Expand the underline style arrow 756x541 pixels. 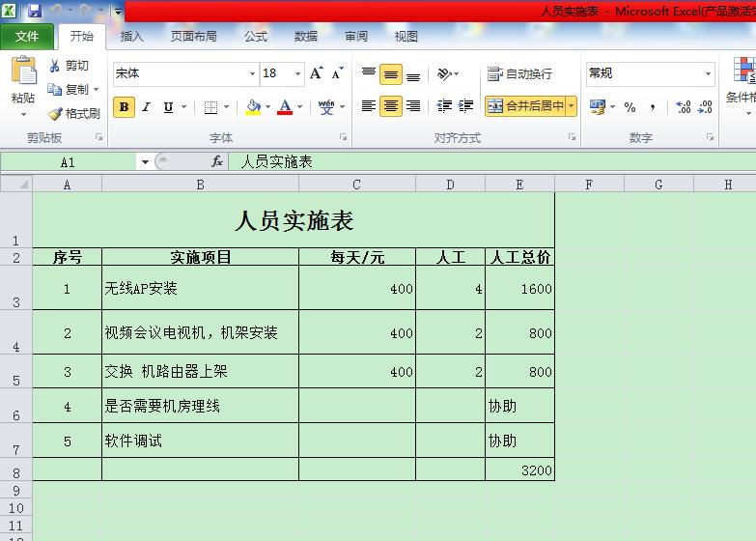[184, 106]
